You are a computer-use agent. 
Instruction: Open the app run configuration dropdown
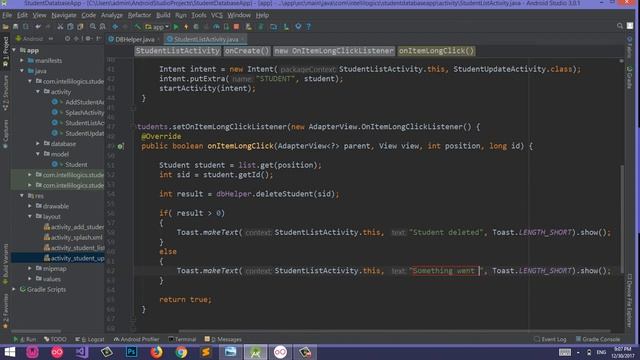click(157, 27)
